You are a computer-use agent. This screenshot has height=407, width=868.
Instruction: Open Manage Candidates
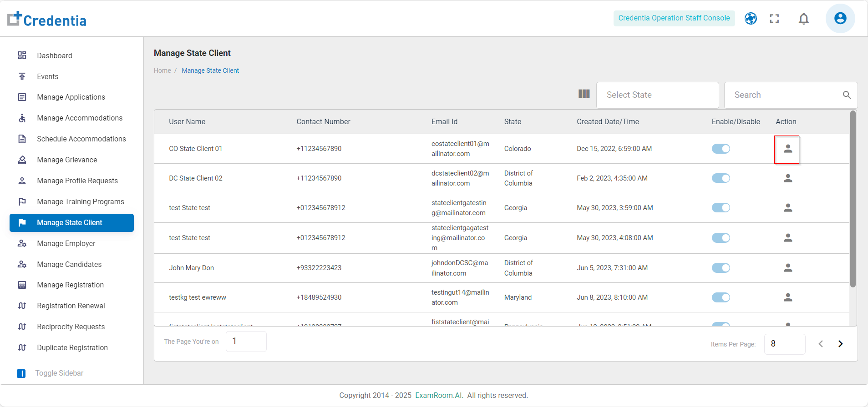[71, 264]
